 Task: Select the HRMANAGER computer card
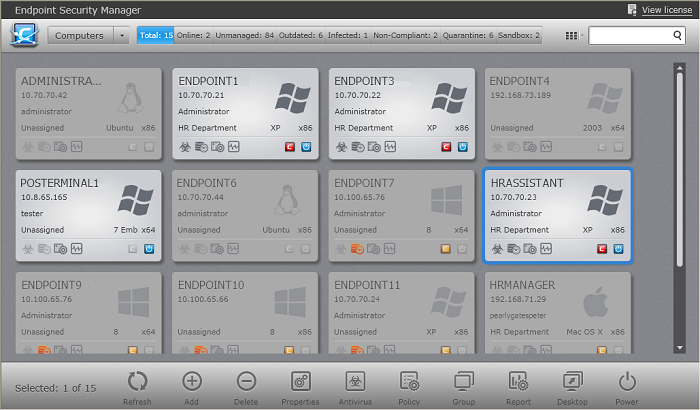click(558, 313)
